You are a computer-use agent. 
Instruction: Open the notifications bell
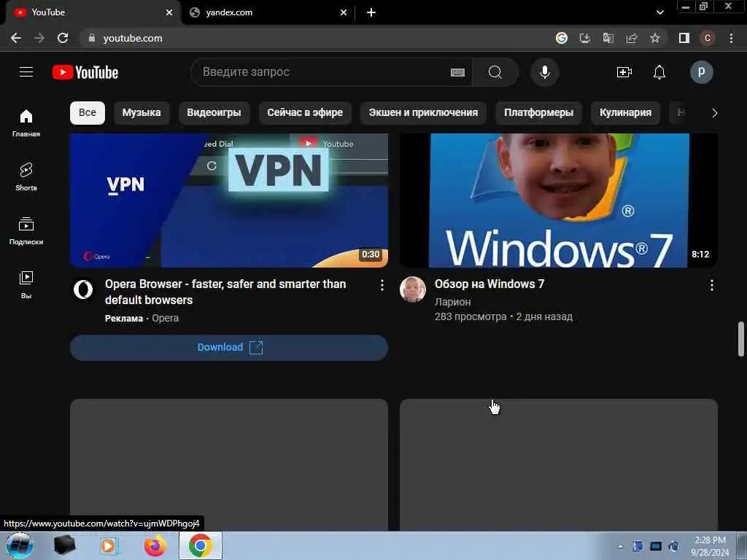pyautogui.click(x=659, y=72)
